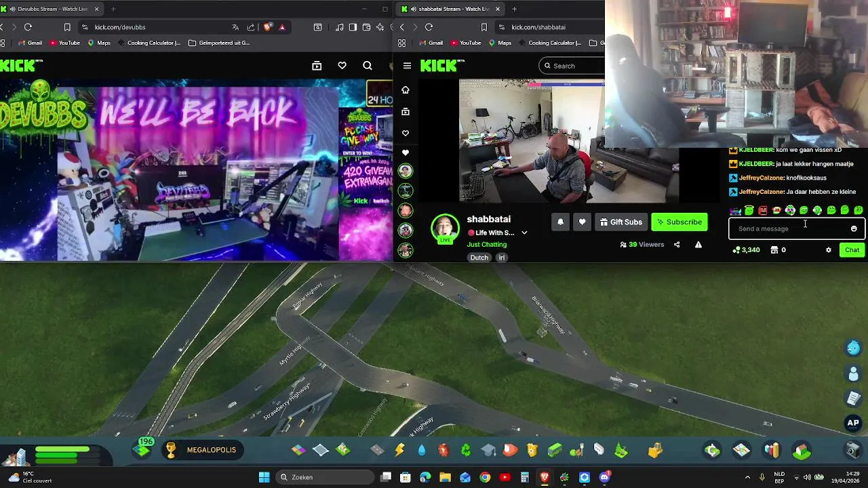Open Windows Start button

click(x=264, y=477)
